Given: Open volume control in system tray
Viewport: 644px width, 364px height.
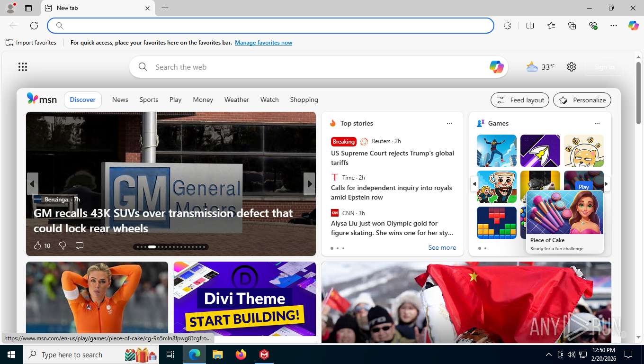Looking at the screenshot, I should tap(572, 355).
